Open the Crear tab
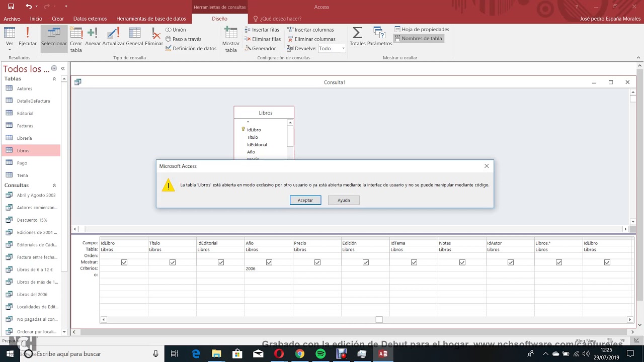This screenshot has width=644, height=362. pos(58,19)
